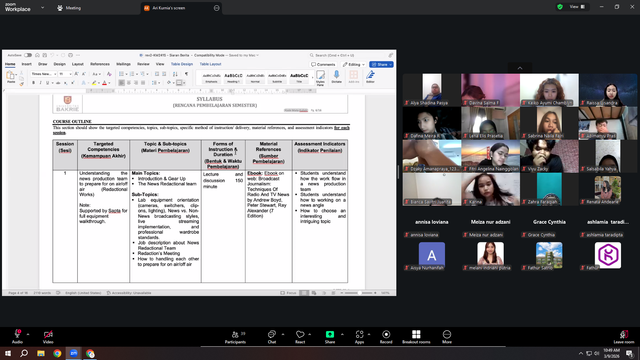This screenshot has height=360, width=640.
Task: Click the bulleted list icon
Action: 121,74
